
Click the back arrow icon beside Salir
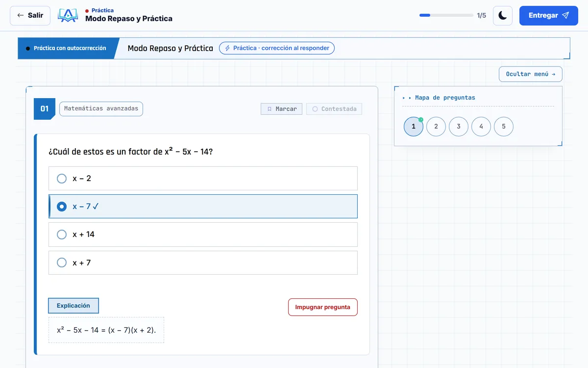pyautogui.click(x=20, y=16)
